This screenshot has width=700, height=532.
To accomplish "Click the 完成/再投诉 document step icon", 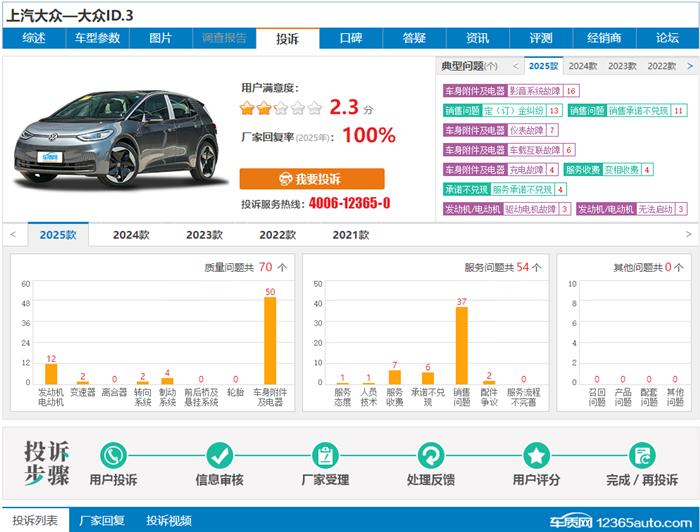I will [642, 456].
